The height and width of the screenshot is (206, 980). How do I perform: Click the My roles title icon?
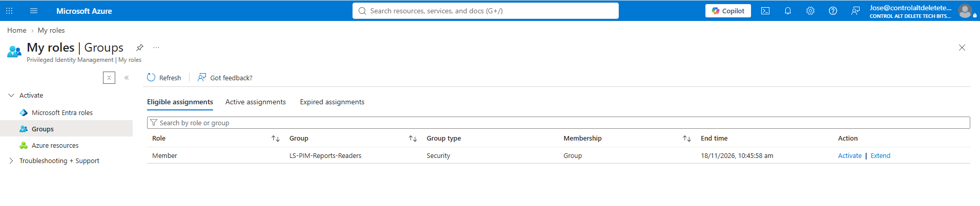point(14,52)
